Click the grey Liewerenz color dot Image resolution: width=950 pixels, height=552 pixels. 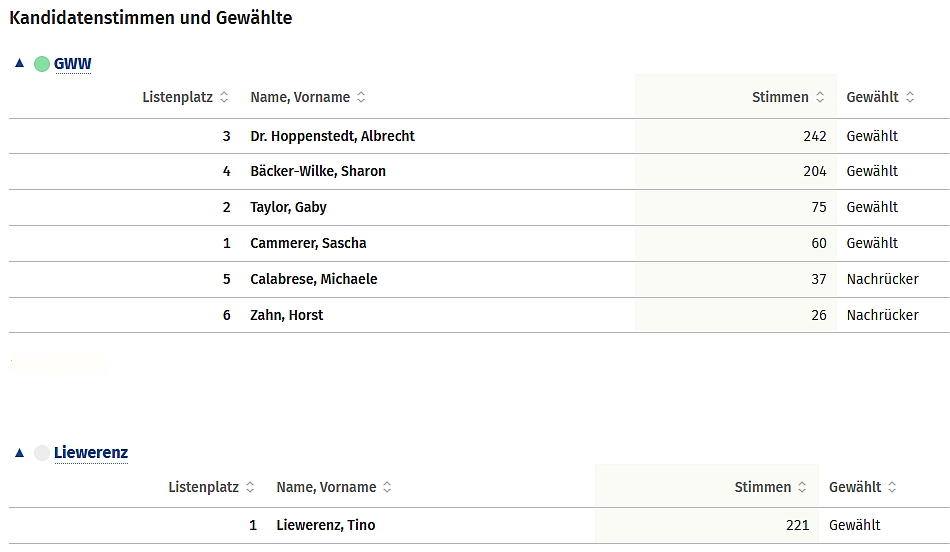point(42,453)
